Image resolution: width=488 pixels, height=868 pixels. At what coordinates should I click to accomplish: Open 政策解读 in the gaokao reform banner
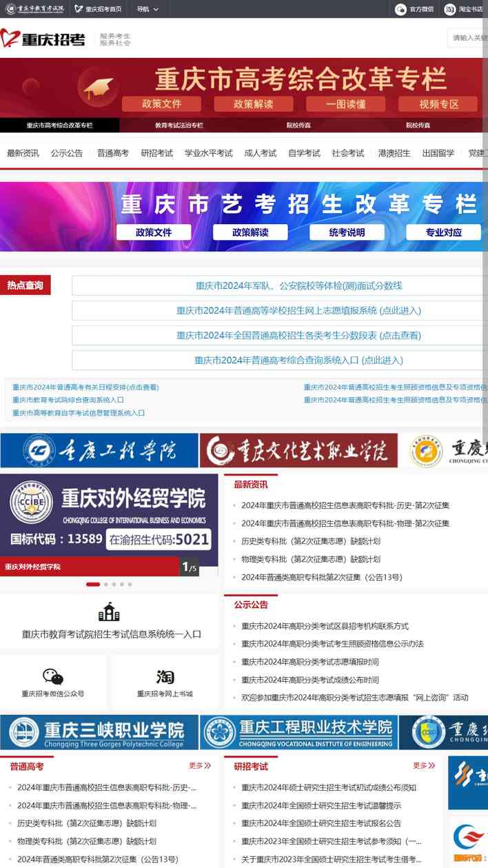[254, 103]
